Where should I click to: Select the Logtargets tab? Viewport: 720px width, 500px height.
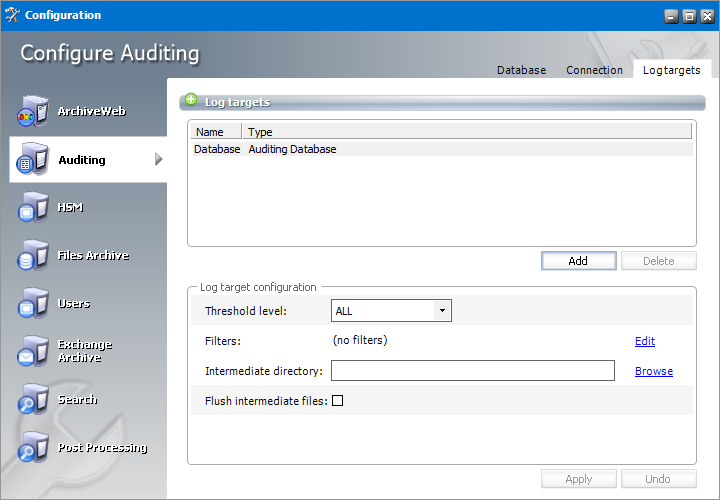point(671,70)
